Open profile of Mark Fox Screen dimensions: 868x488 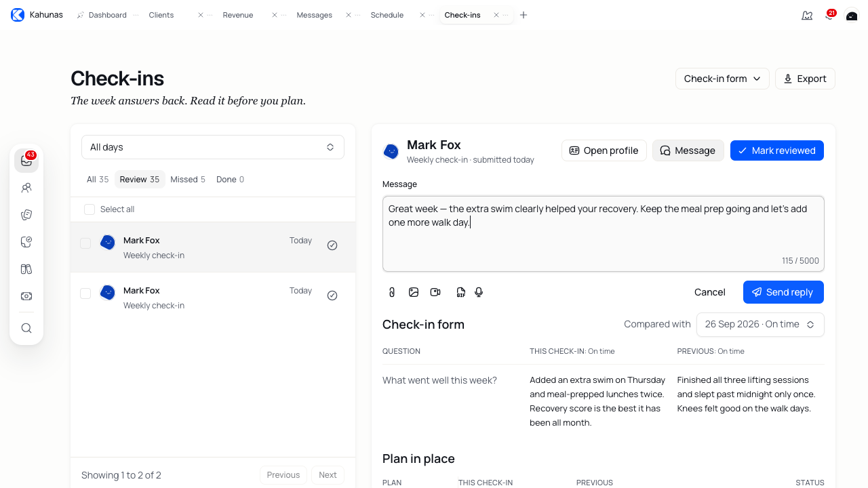[x=604, y=150]
